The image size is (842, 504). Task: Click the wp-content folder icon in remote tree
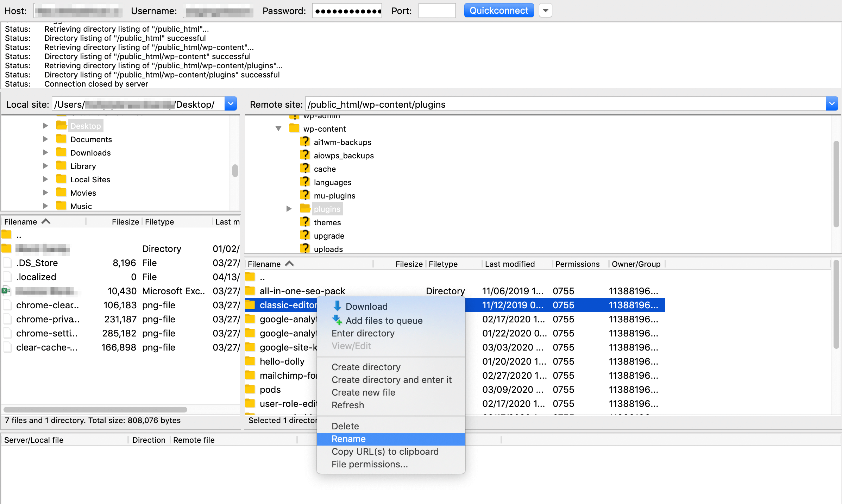pyautogui.click(x=294, y=128)
